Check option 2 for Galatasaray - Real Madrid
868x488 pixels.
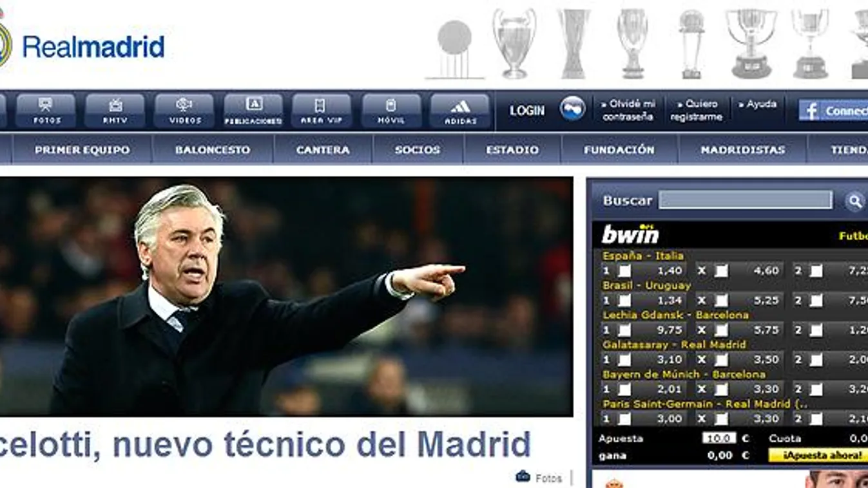[816, 360]
